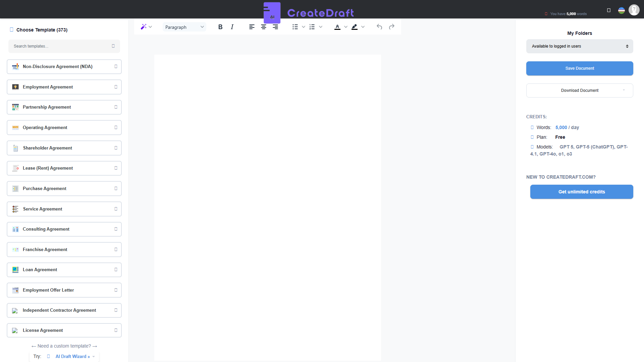Viewport: 644px width, 362px height.
Task: Click the Choose Template (373) heading
Action: point(42,30)
